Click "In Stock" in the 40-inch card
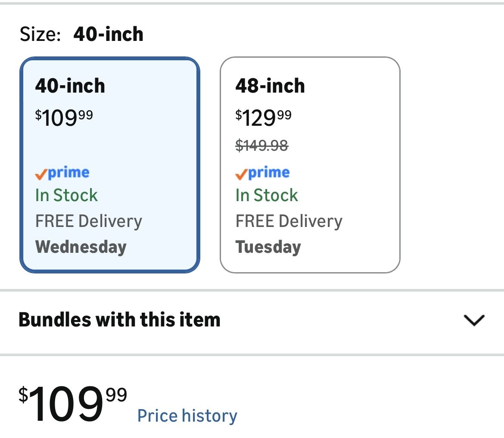The height and width of the screenshot is (438, 504). 66,196
